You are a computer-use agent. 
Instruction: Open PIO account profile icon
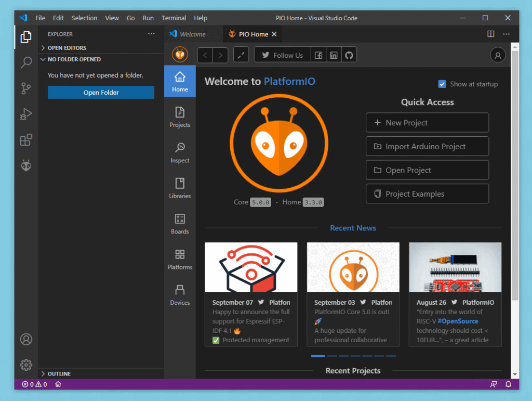pos(498,55)
